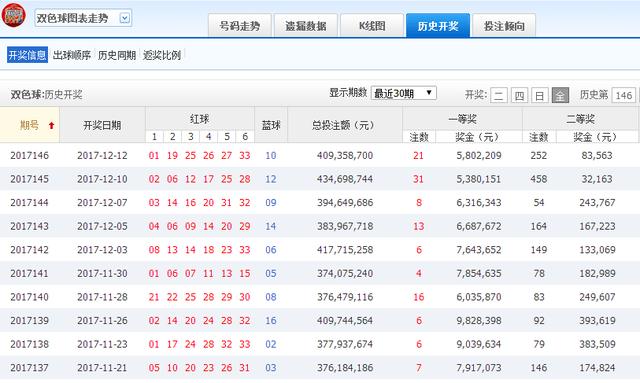Image resolution: width=640 pixels, height=383 pixels.
Task: Select issue 2017138 row
Action: pyautogui.click(x=320, y=344)
